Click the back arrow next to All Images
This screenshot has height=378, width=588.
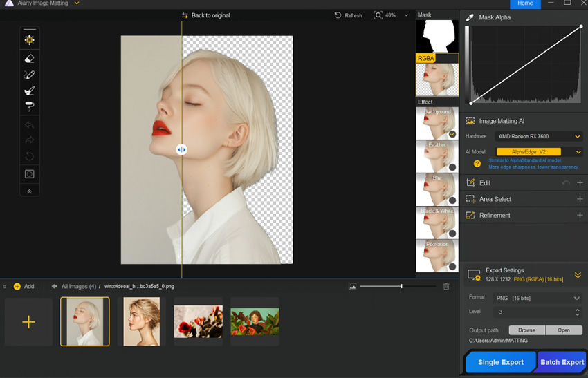coord(55,286)
